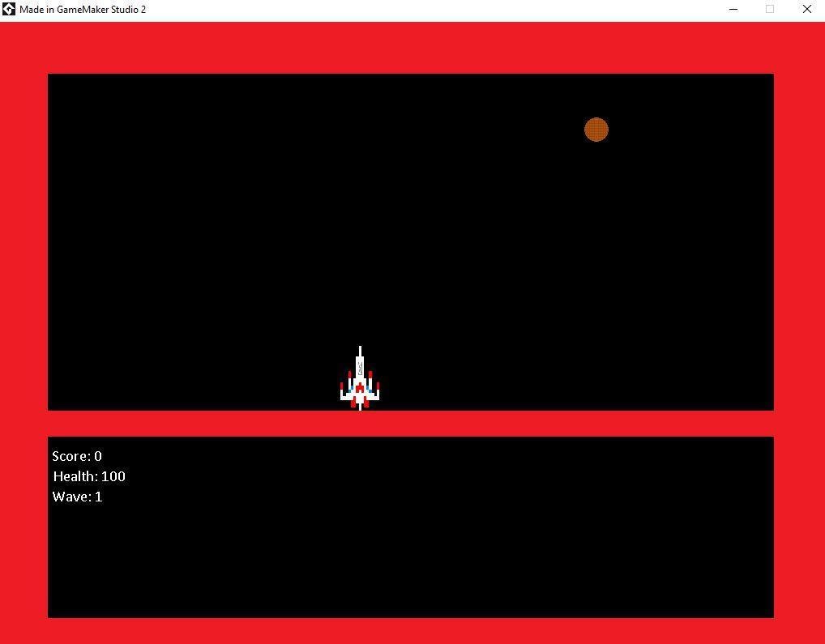Click the score value "0"

pos(98,456)
